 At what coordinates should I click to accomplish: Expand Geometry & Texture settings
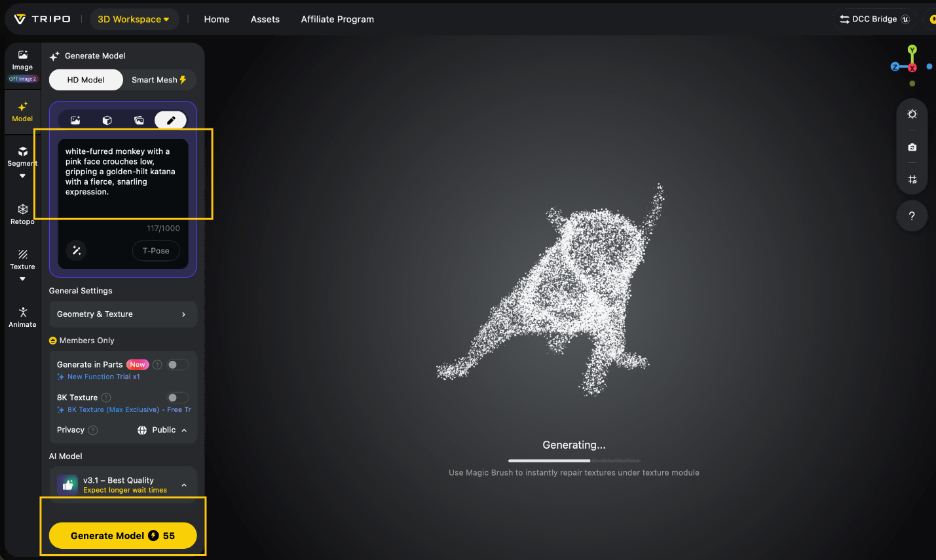tap(123, 314)
